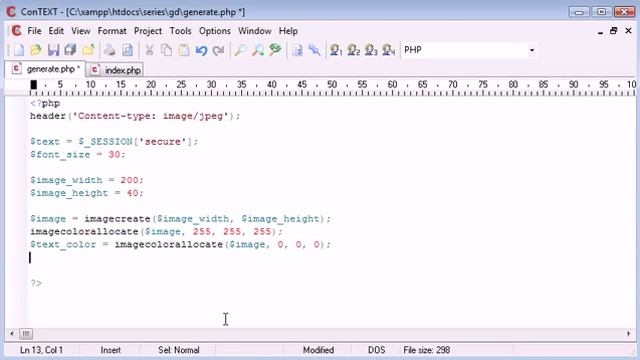This screenshot has width=640, height=360.
Task: Run user command 4 icon
Action: [389, 50]
